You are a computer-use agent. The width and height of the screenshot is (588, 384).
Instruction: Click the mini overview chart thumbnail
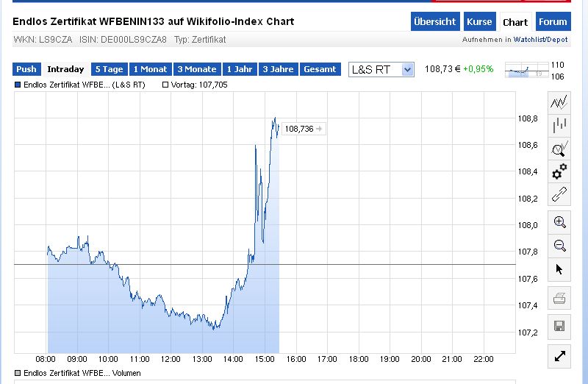(x=526, y=70)
